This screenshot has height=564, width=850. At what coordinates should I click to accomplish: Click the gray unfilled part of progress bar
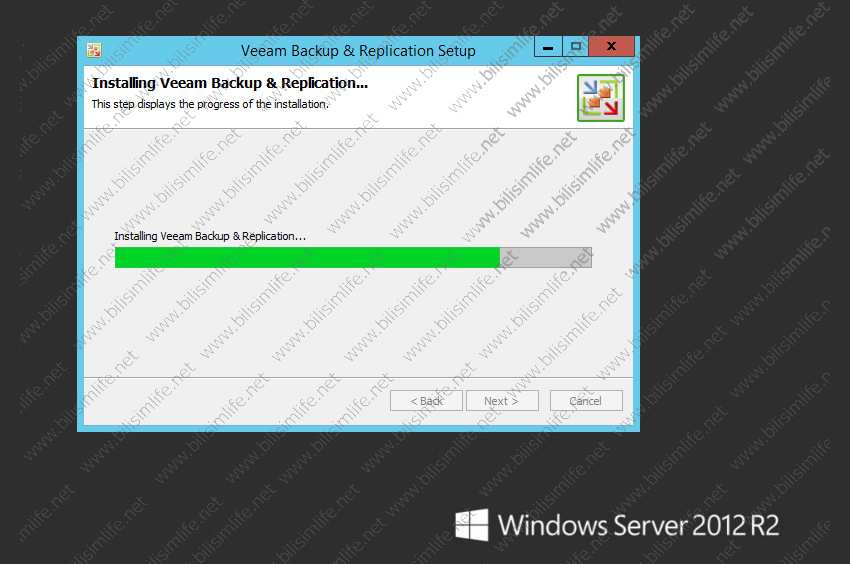pos(546,258)
